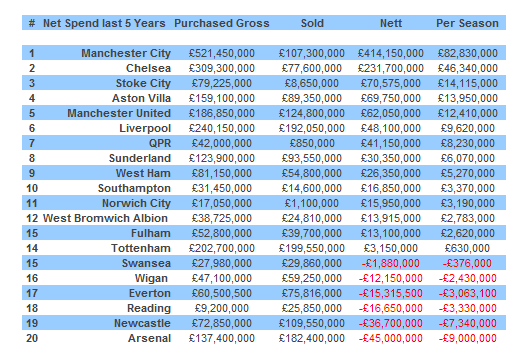The height and width of the screenshot is (360, 523).
Task: Select Swansea's negative nett -£1,880,000
Action: click(391, 263)
